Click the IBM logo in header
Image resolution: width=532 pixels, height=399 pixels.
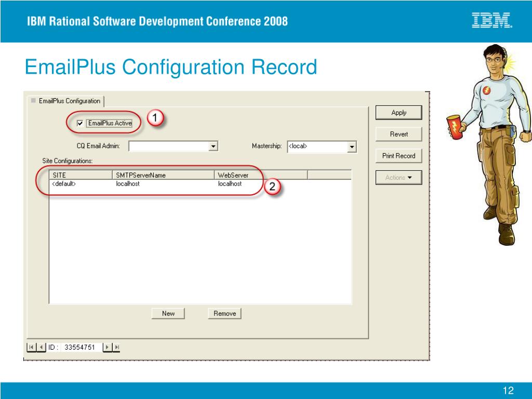[491, 20]
